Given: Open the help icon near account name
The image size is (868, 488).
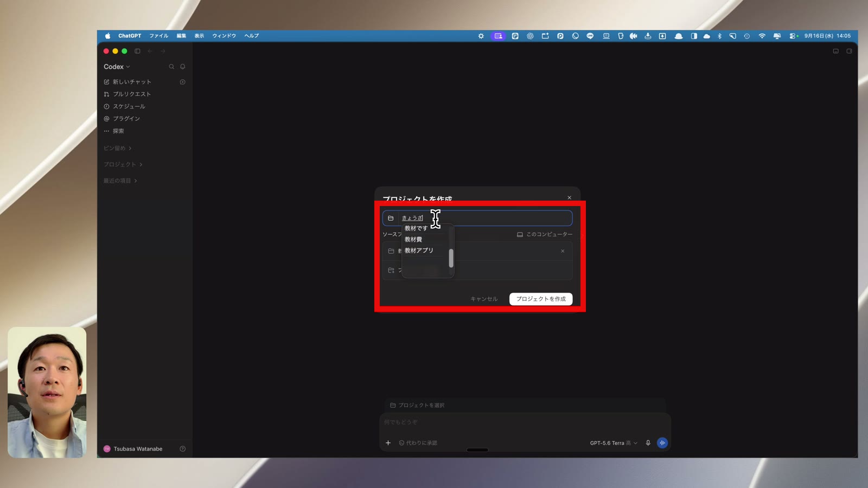Looking at the screenshot, I should (183, 449).
